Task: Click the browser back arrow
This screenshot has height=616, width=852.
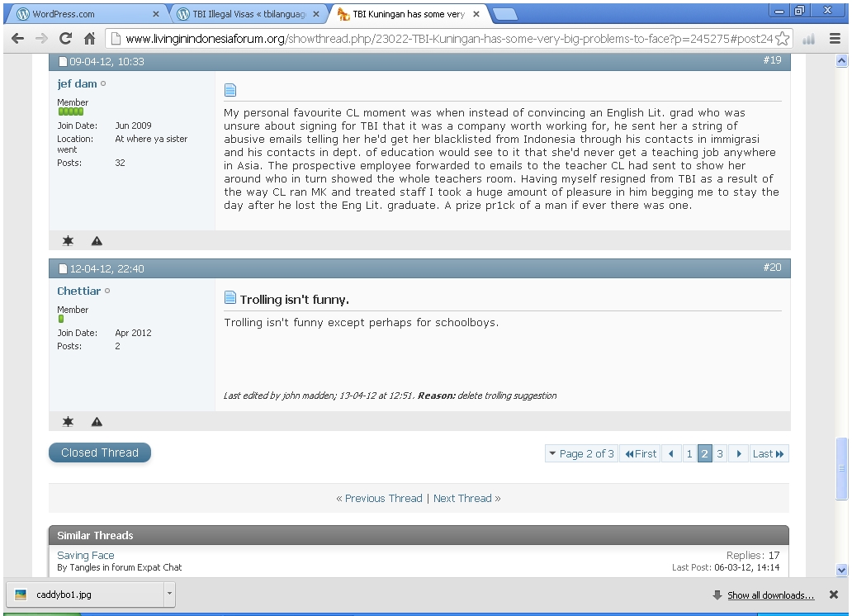Action: pos(17,39)
